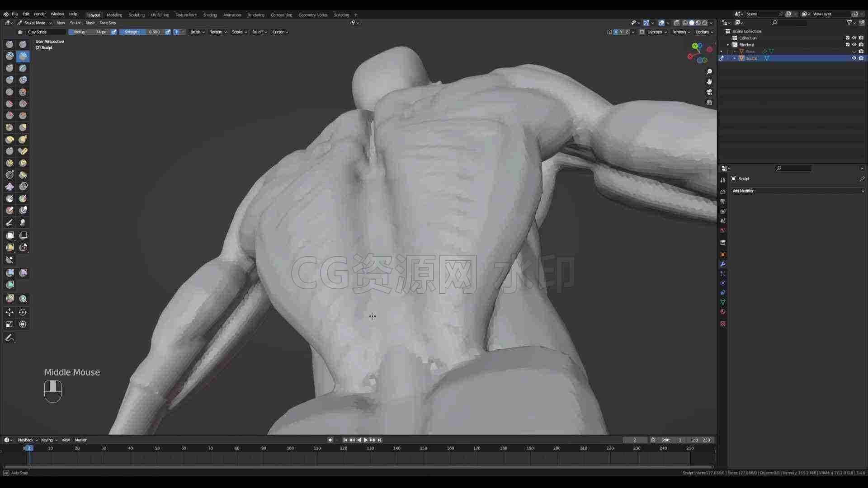
Task: Open the Mask menu
Action: pyautogui.click(x=90, y=23)
